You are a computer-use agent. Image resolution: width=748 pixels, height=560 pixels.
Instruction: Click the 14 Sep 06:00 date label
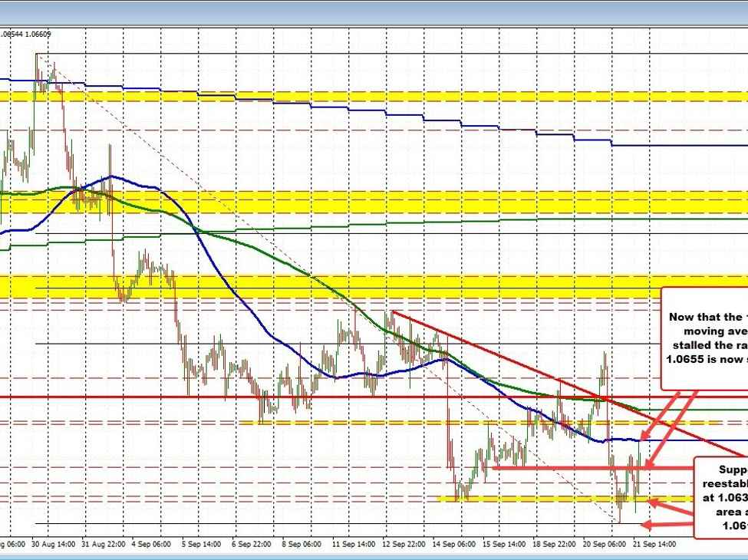pyautogui.click(x=455, y=543)
